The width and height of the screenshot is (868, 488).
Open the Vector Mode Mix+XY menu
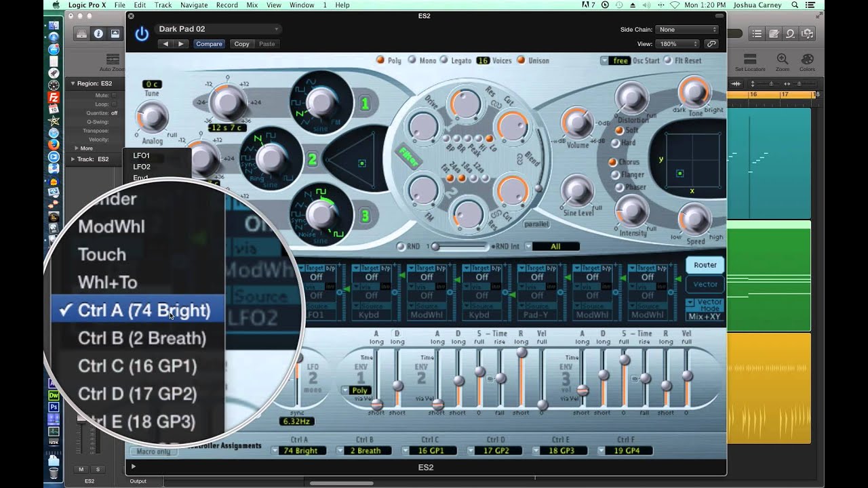coord(704,310)
